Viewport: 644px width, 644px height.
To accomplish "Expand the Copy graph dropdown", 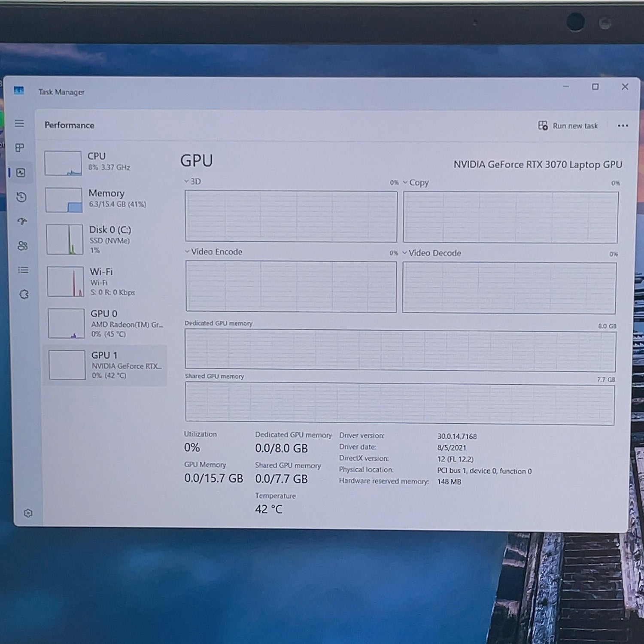I will click(416, 182).
